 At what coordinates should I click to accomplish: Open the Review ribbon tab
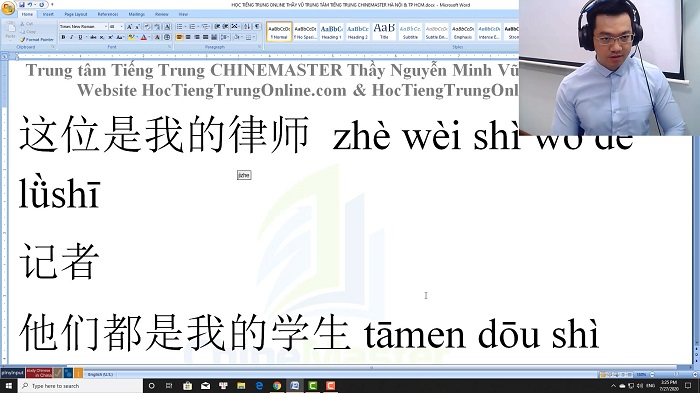(162, 14)
